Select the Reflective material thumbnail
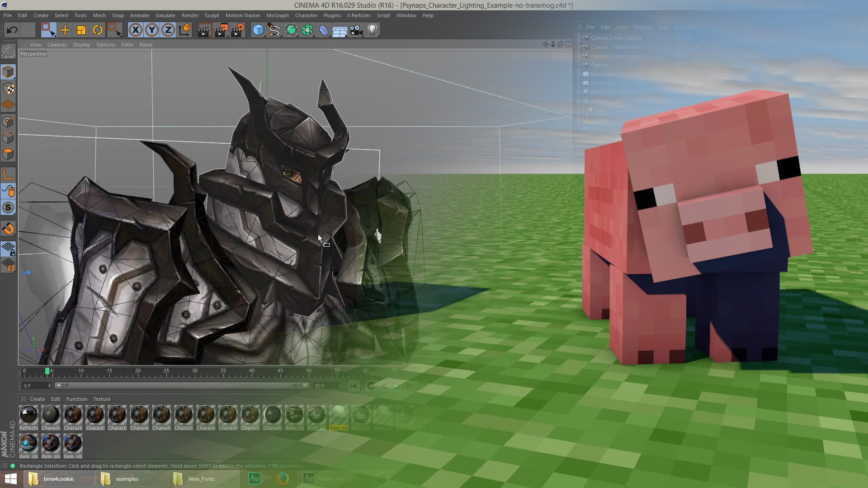 click(28, 418)
